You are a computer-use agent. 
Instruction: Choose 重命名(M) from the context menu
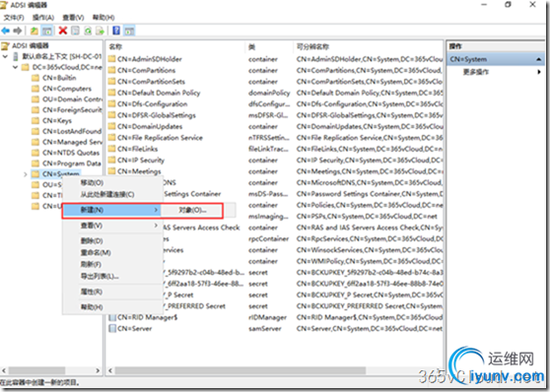click(96, 252)
